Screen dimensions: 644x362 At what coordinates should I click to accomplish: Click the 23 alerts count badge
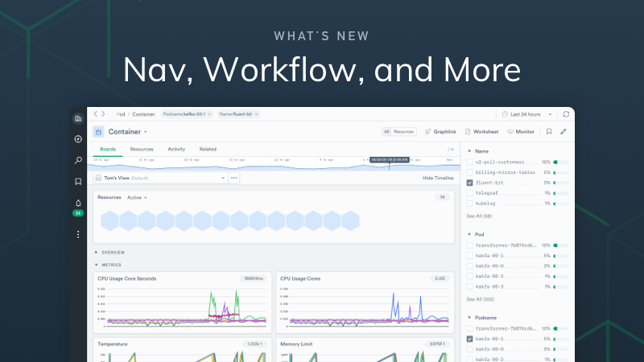[78, 213]
